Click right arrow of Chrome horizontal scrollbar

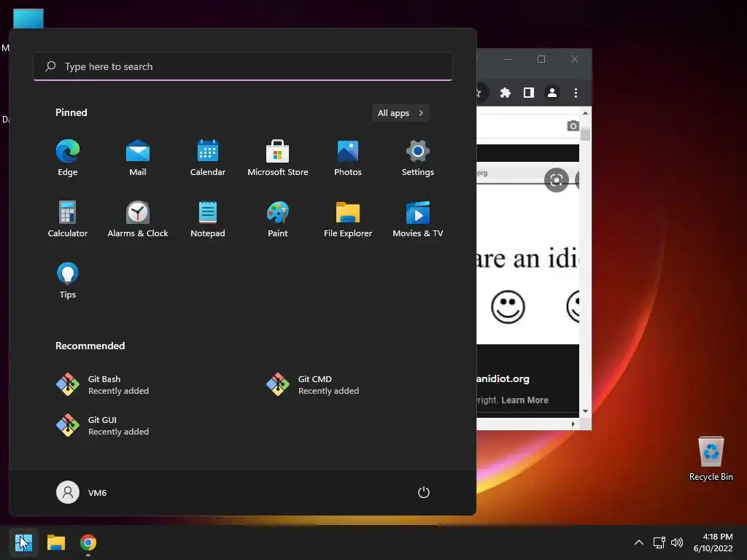pyautogui.click(x=573, y=424)
